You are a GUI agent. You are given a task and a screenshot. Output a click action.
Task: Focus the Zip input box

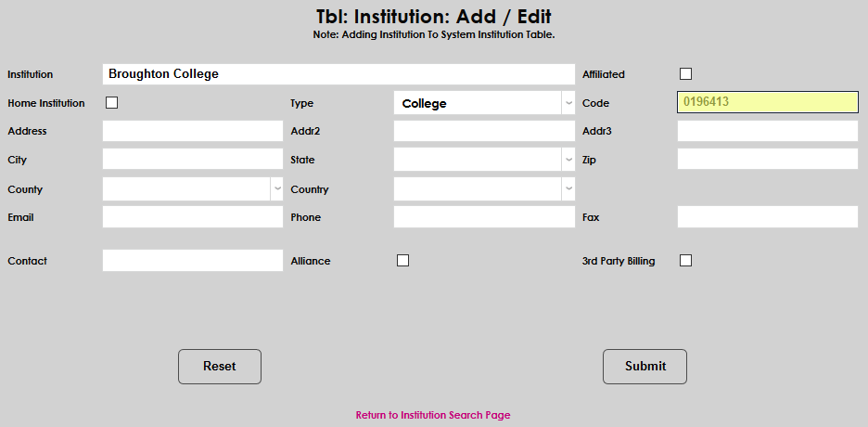(x=768, y=160)
